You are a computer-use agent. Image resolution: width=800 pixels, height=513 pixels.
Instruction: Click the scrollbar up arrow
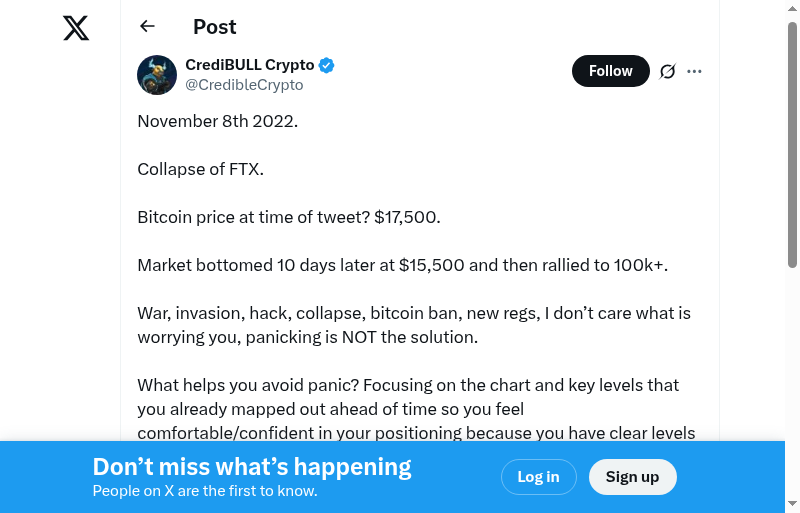click(792, 9)
